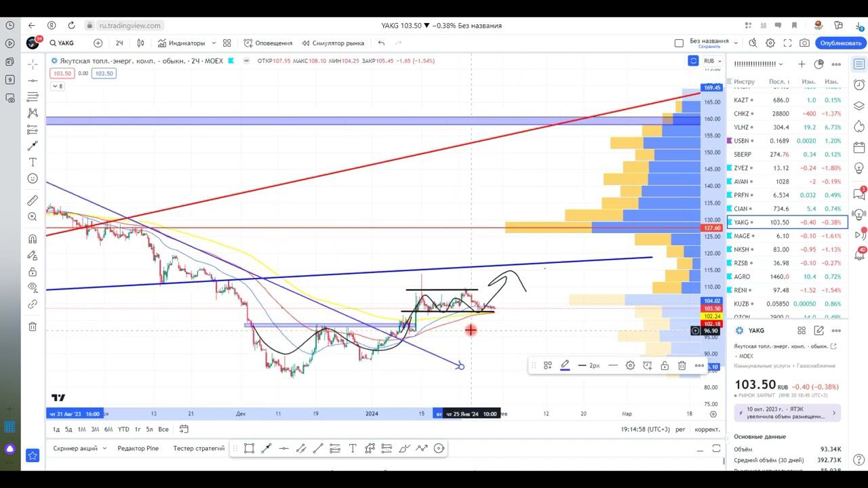Add a symbol to the watchlist

click(802, 64)
